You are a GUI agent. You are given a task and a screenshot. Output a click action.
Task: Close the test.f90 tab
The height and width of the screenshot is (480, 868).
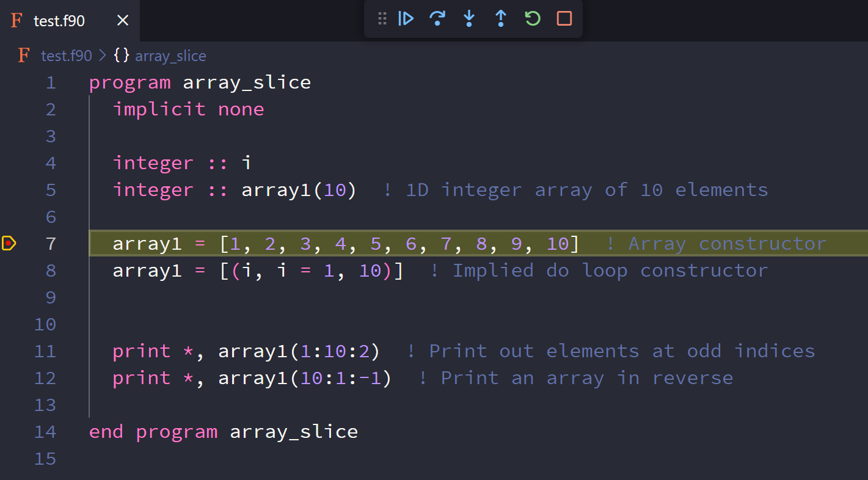point(123,21)
